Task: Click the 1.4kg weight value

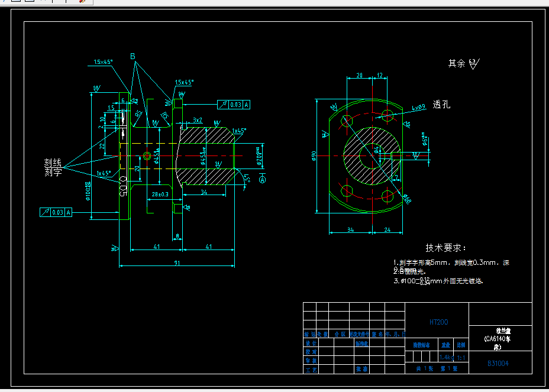Action: 447,357
